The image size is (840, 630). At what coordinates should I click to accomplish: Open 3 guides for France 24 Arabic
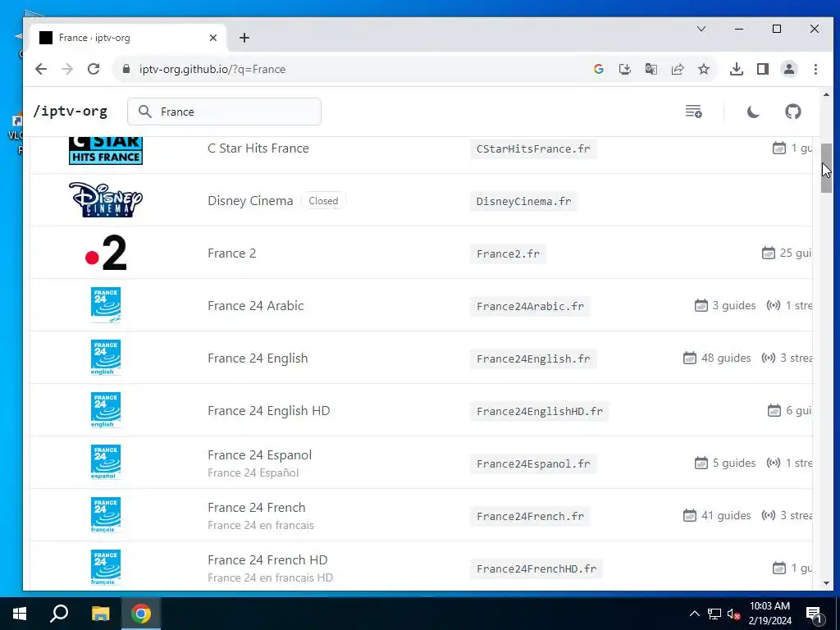point(725,305)
